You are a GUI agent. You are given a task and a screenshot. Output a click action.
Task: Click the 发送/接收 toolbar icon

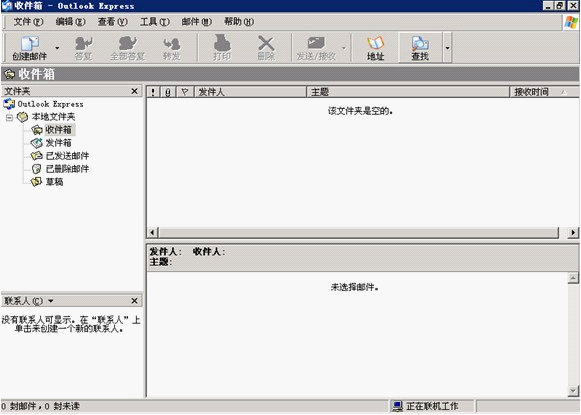tap(316, 47)
